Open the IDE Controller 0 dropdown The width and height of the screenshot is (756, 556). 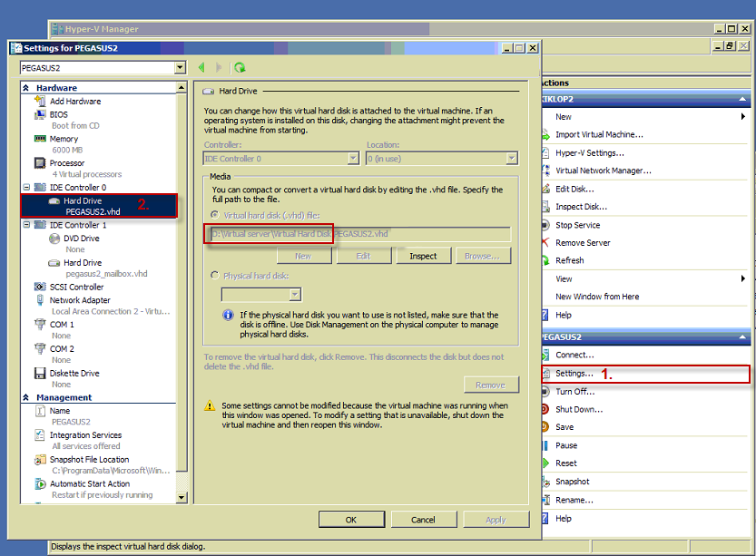tap(353, 159)
